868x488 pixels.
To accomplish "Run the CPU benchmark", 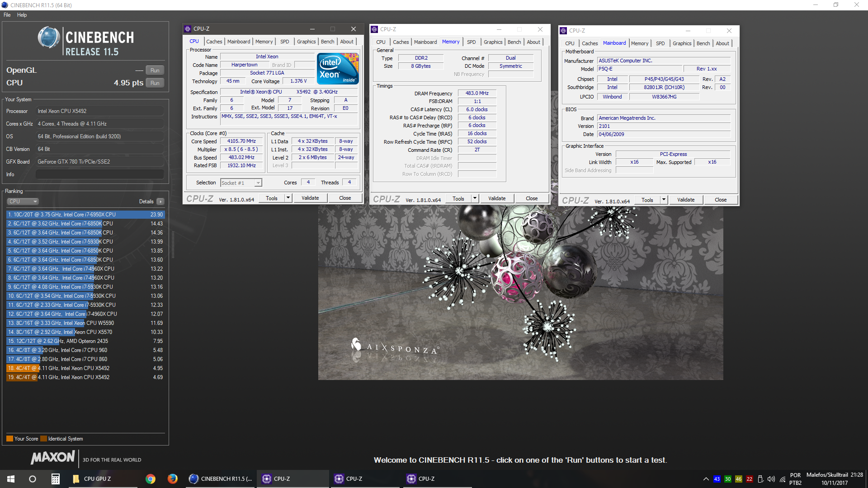I will coord(155,83).
